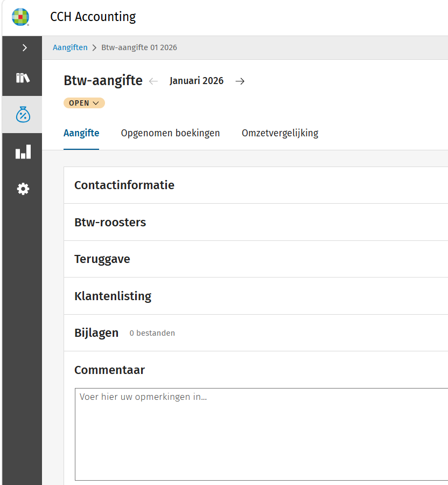Expand the Btw-roosters section
This screenshot has width=448, height=485.
point(256,222)
